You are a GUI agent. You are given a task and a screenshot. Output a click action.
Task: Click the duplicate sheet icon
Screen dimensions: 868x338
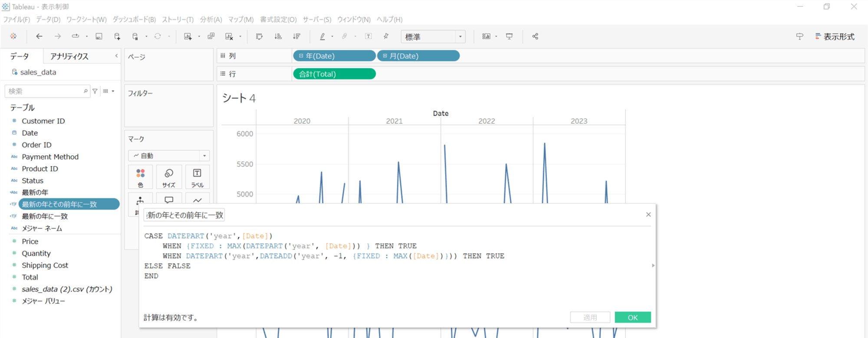[x=211, y=36]
